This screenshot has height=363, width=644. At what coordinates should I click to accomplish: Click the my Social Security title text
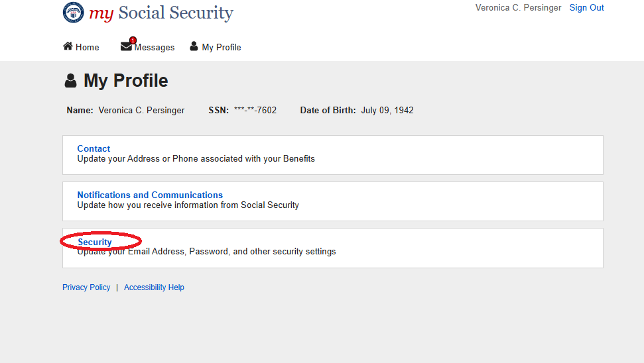(x=161, y=13)
